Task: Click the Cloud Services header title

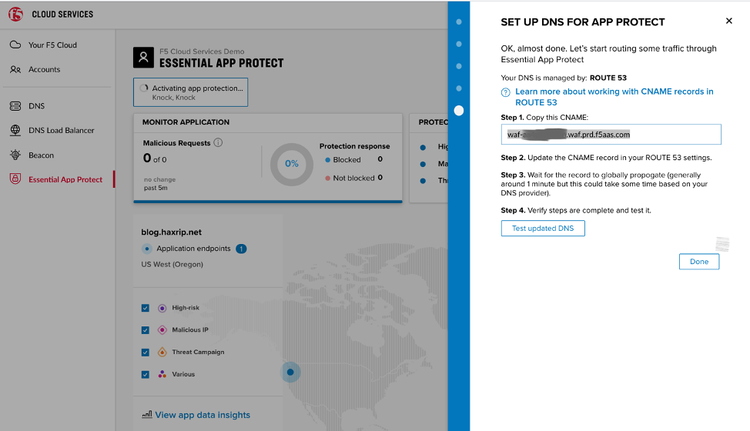Action: (x=63, y=14)
